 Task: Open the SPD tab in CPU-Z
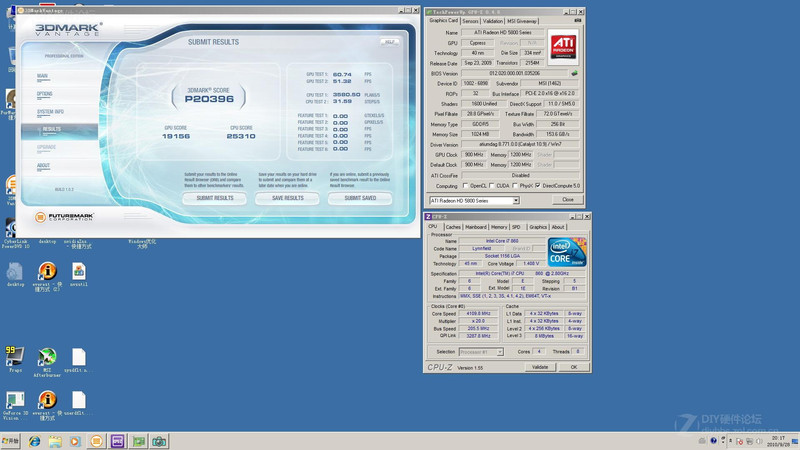[516, 227]
